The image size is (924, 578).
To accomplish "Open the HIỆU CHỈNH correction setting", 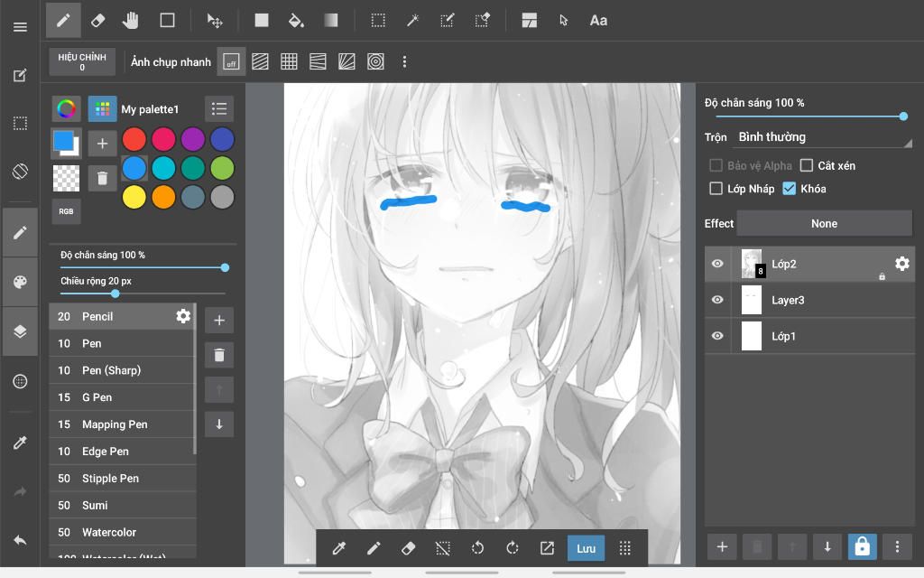I will coord(82,62).
